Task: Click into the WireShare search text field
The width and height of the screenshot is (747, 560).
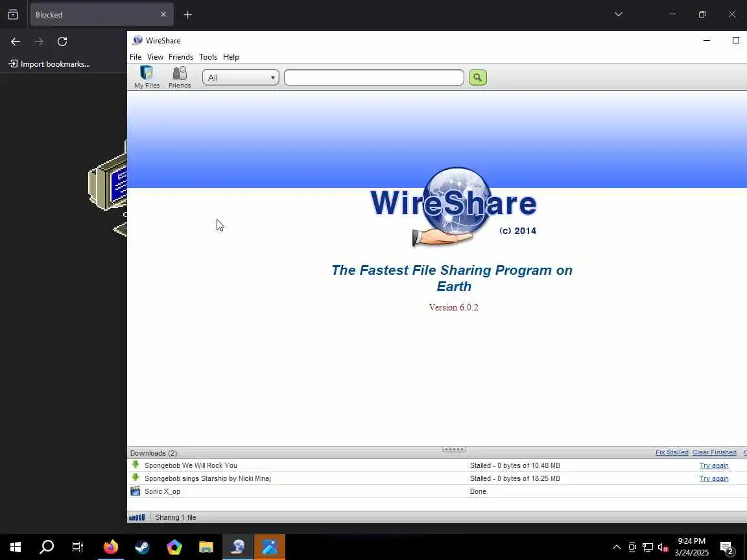Action: click(374, 77)
